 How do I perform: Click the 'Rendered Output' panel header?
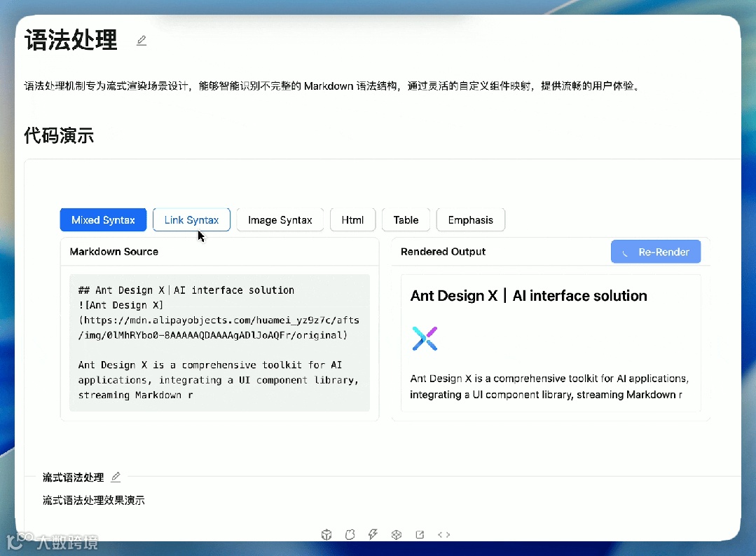tap(443, 252)
